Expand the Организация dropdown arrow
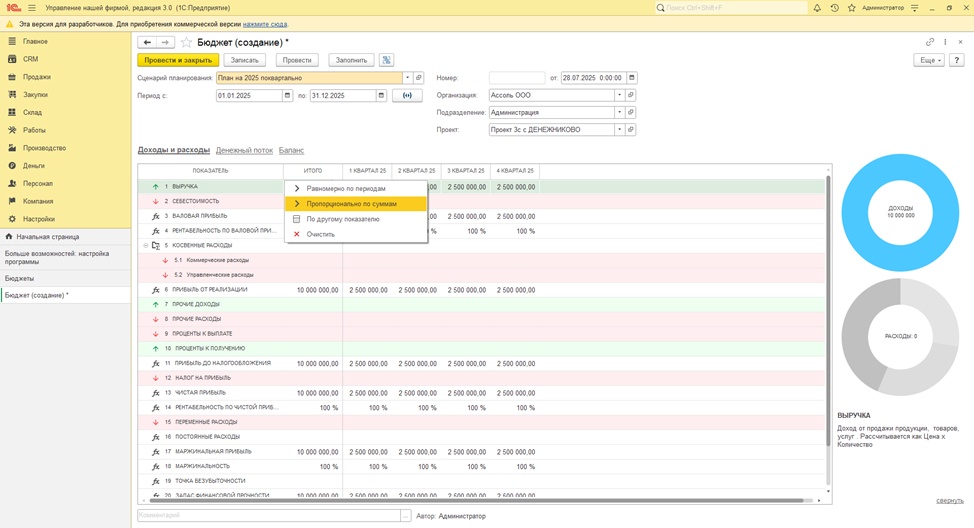974x528 pixels. [620, 96]
